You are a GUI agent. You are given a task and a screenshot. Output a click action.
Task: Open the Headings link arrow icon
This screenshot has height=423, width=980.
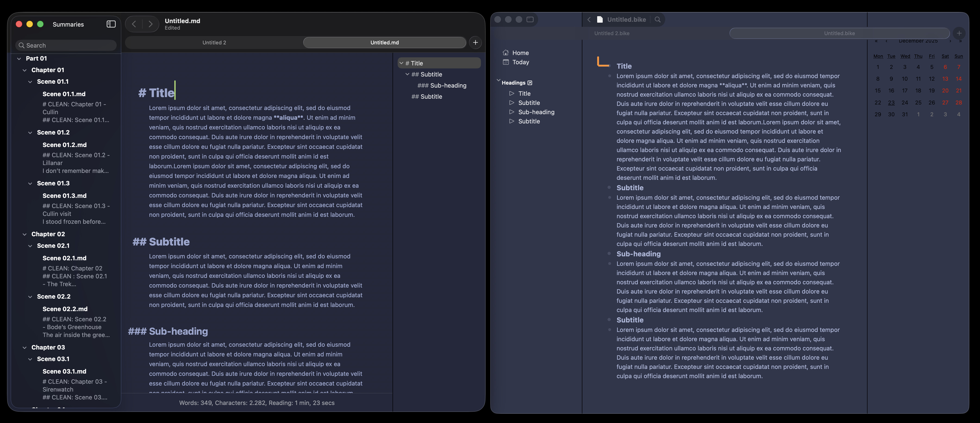530,83
